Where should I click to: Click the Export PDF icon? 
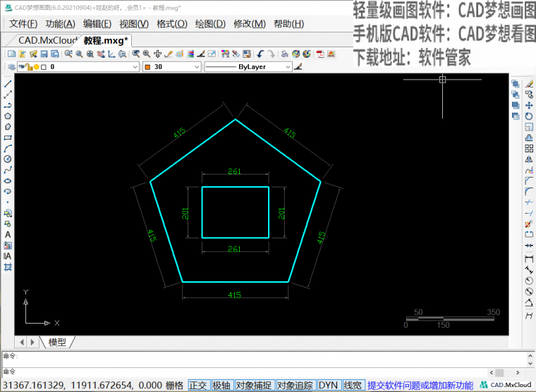pyautogui.click(x=320, y=54)
